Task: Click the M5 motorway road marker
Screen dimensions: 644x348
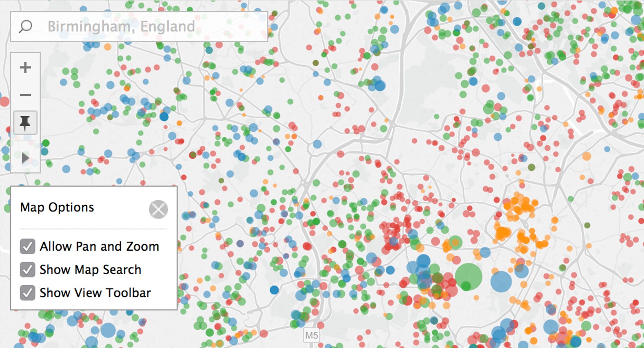Action: (311, 335)
